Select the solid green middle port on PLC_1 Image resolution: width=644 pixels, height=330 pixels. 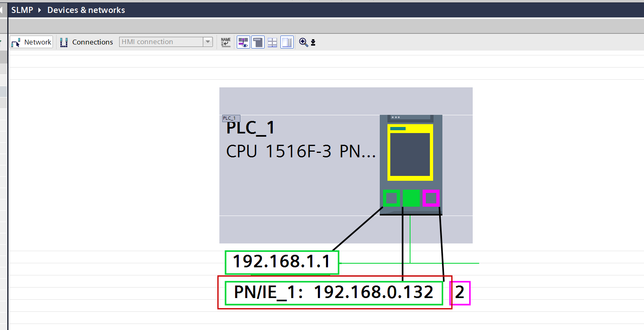pos(411,198)
